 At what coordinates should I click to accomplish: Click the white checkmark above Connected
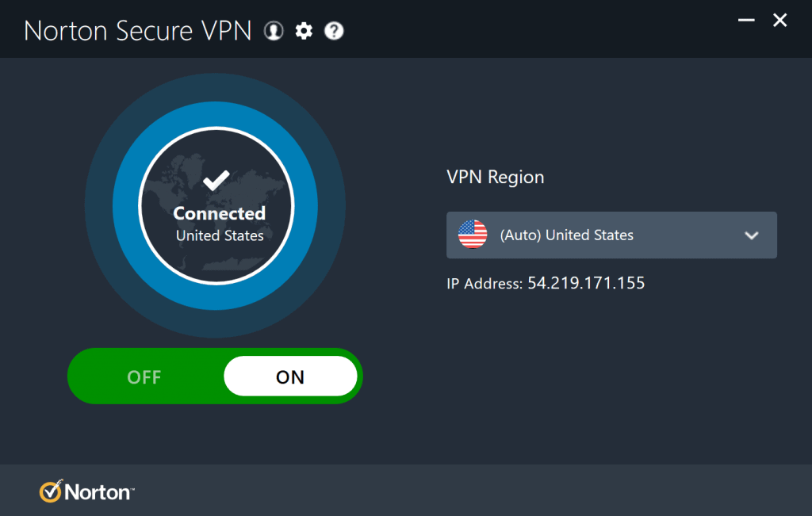[x=216, y=181]
